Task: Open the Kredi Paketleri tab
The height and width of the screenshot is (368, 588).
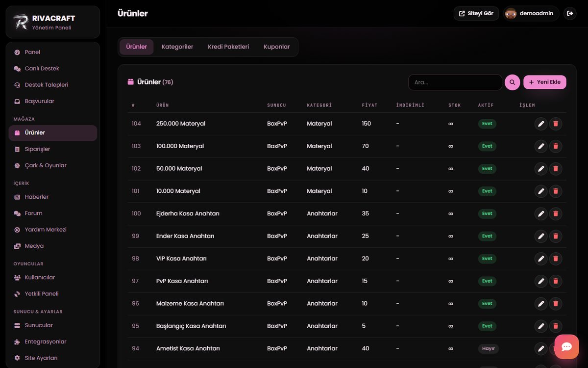Action: tap(228, 47)
